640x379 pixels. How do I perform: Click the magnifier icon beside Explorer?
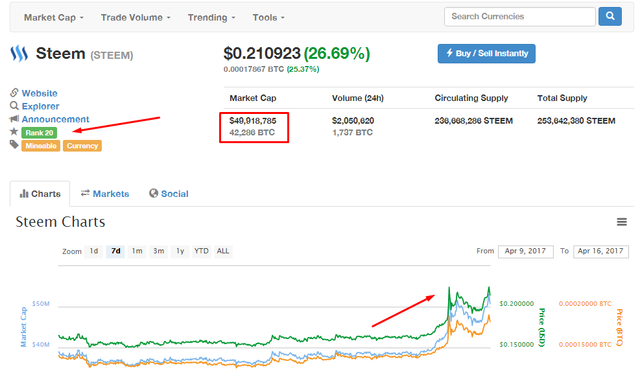point(14,106)
